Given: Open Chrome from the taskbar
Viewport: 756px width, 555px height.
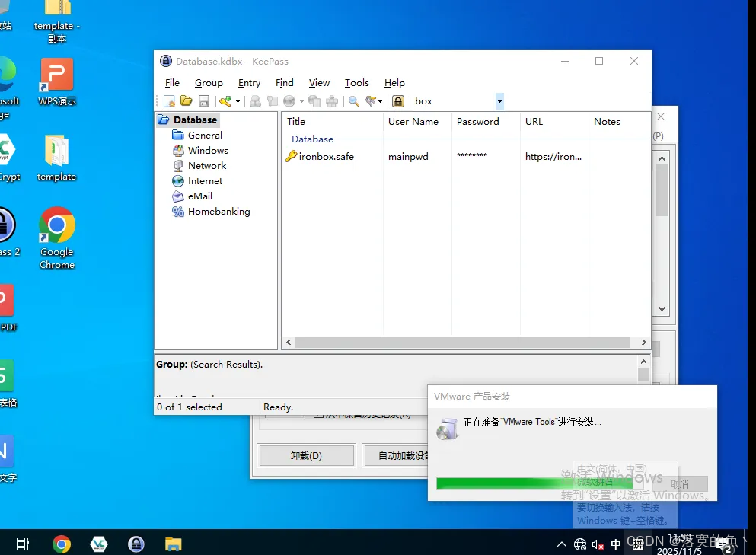Looking at the screenshot, I should (61, 544).
